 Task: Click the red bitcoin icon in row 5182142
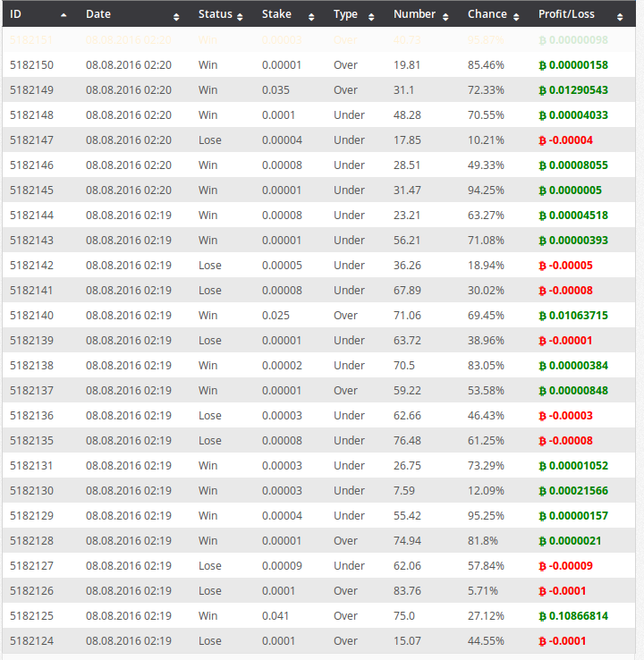(543, 266)
